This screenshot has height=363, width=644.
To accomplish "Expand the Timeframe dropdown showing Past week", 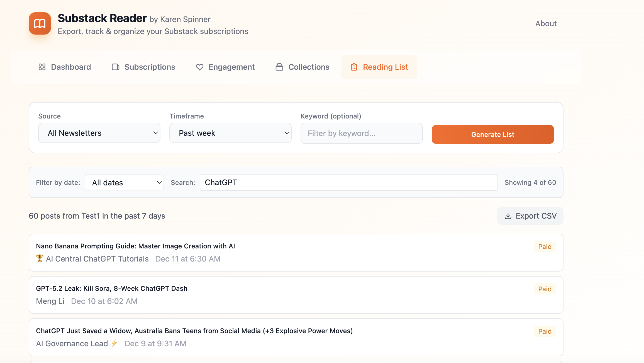I will pos(230,133).
